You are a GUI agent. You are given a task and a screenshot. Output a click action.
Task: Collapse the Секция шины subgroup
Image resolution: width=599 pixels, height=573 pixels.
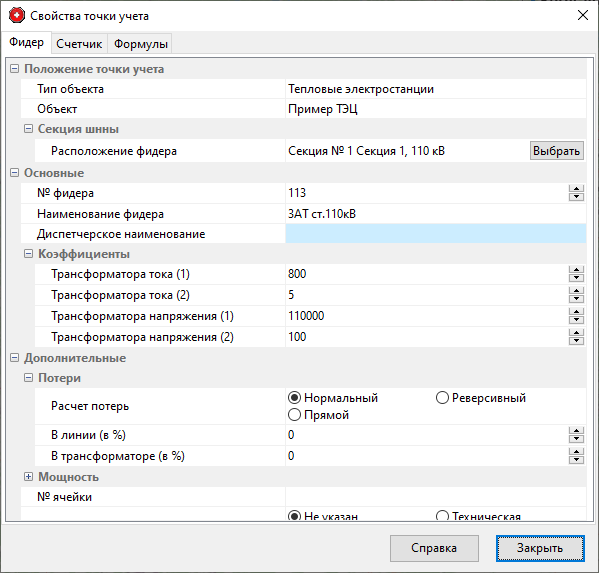pos(28,129)
